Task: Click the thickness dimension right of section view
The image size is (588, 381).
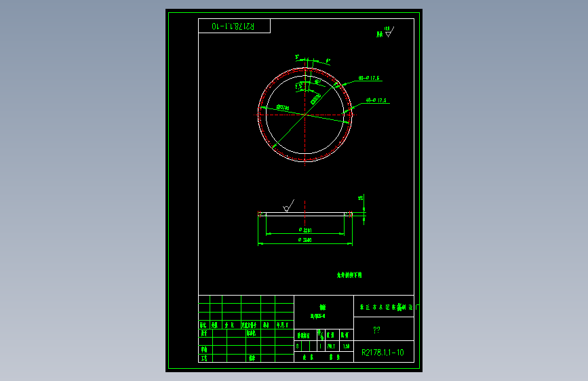Action: tap(360, 198)
